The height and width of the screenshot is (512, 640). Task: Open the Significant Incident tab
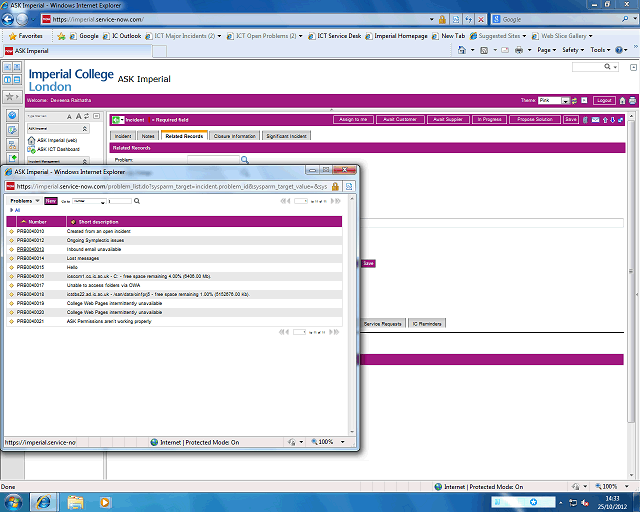pyautogui.click(x=287, y=135)
